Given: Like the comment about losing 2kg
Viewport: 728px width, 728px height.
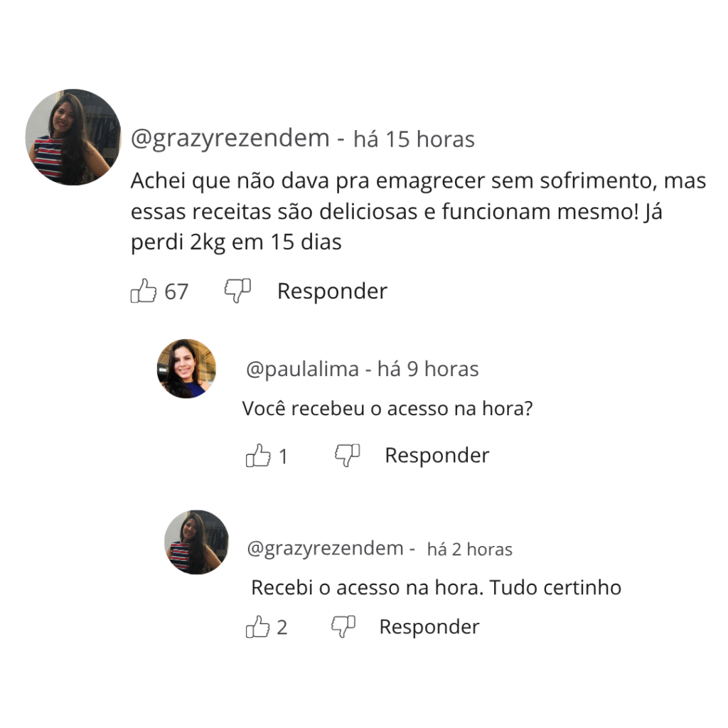Looking at the screenshot, I should (143, 291).
